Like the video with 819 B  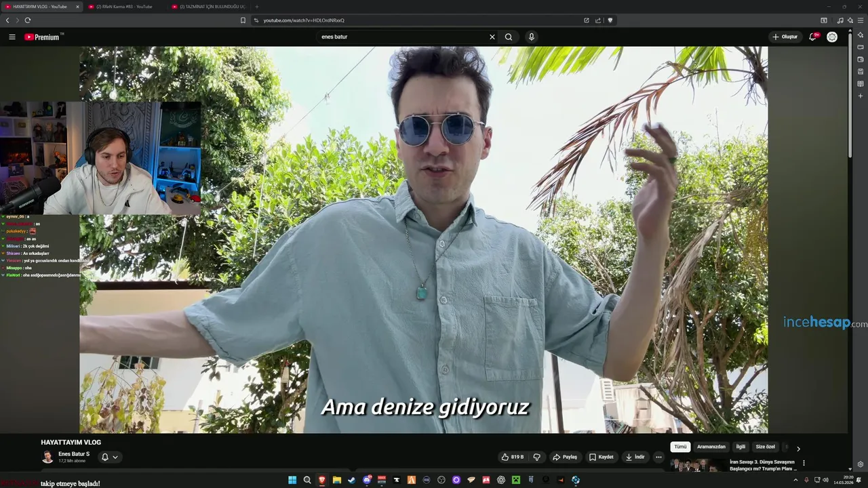(x=513, y=457)
